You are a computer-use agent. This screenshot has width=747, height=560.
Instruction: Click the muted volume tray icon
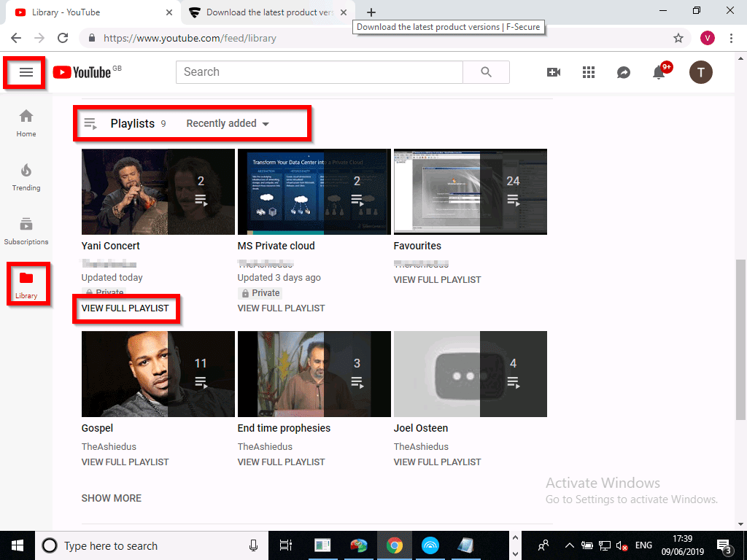click(x=622, y=545)
